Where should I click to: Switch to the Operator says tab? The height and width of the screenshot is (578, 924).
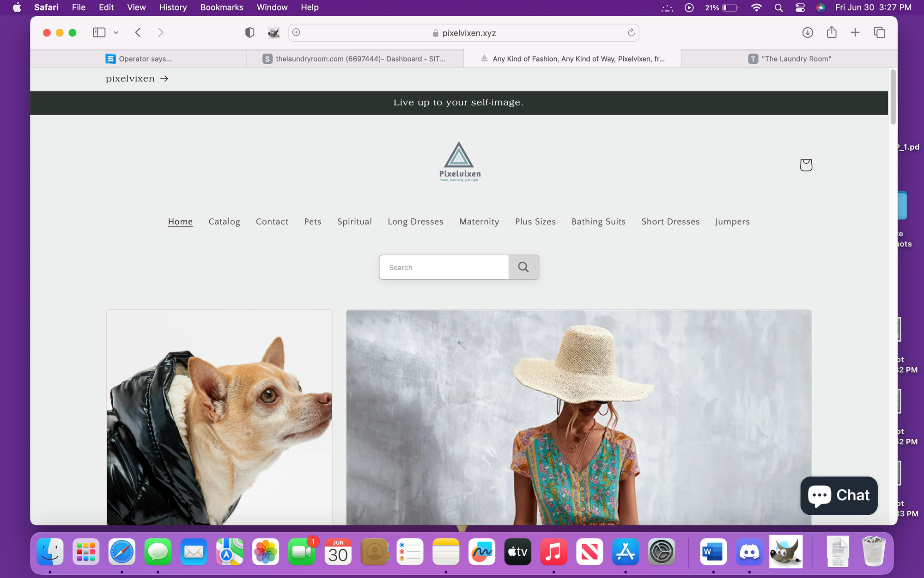click(139, 59)
